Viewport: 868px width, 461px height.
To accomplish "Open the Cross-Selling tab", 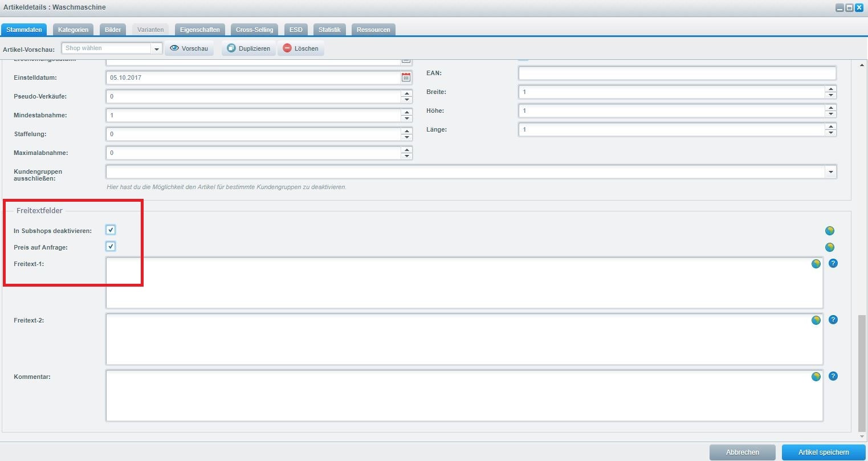I will (x=255, y=30).
